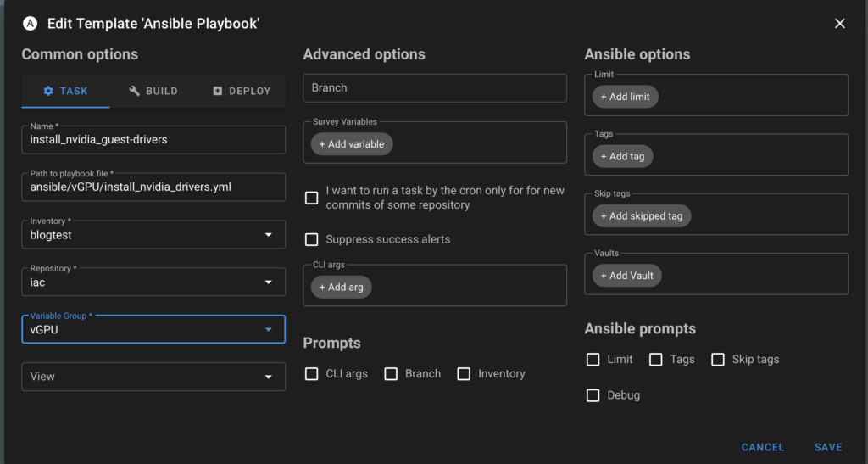Click Cancel to discard template changes
The image size is (868, 464).
point(763,447)
